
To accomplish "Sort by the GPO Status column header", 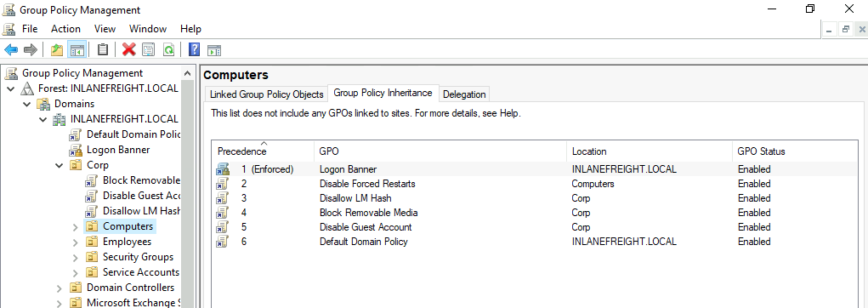I will [796, 151].
